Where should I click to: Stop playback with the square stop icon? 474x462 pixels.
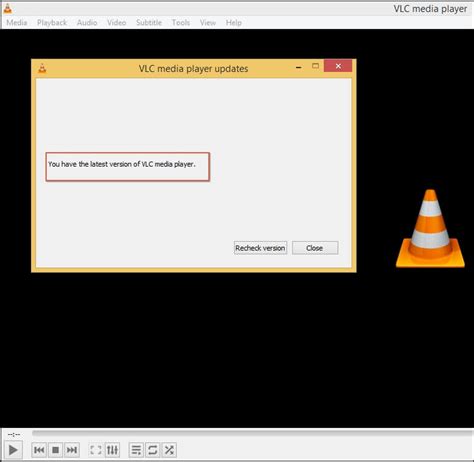[x=56, y=450]
